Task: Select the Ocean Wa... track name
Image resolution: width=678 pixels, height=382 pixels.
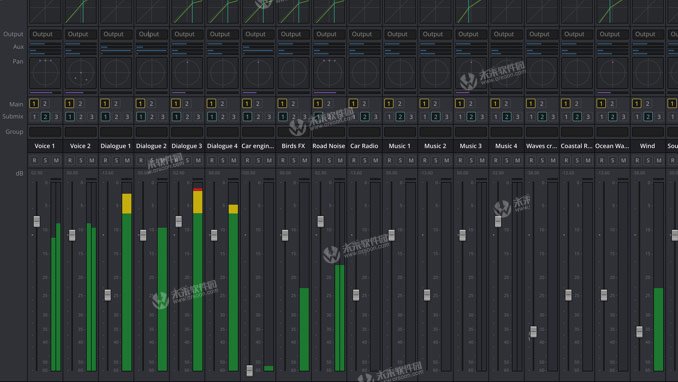Action: click(612, 146)
